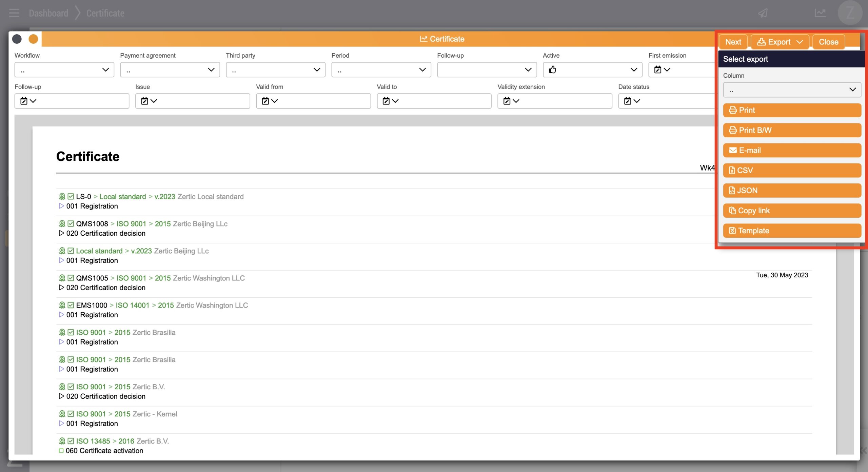Screen dimensions: 868x472
Task: Click the certificate ribbon icon beside LS-0
Action: pos(62,197)
